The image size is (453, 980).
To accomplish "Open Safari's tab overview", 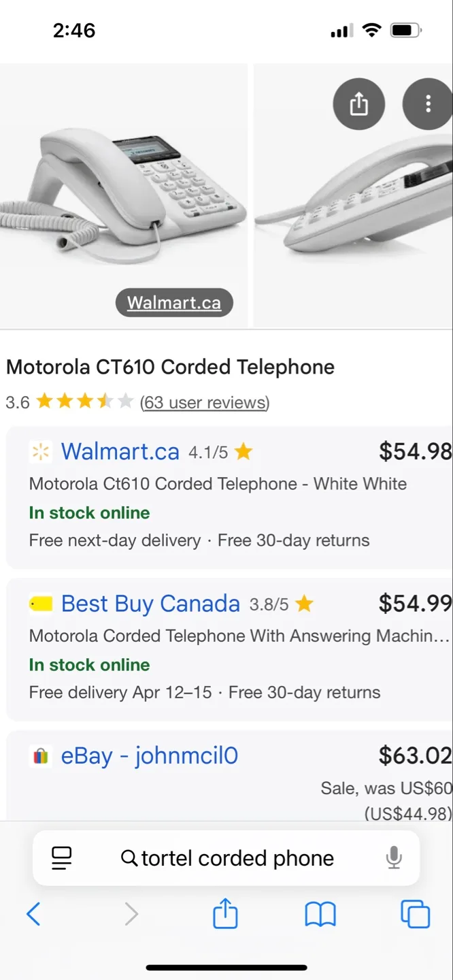I will click(416, 914).
